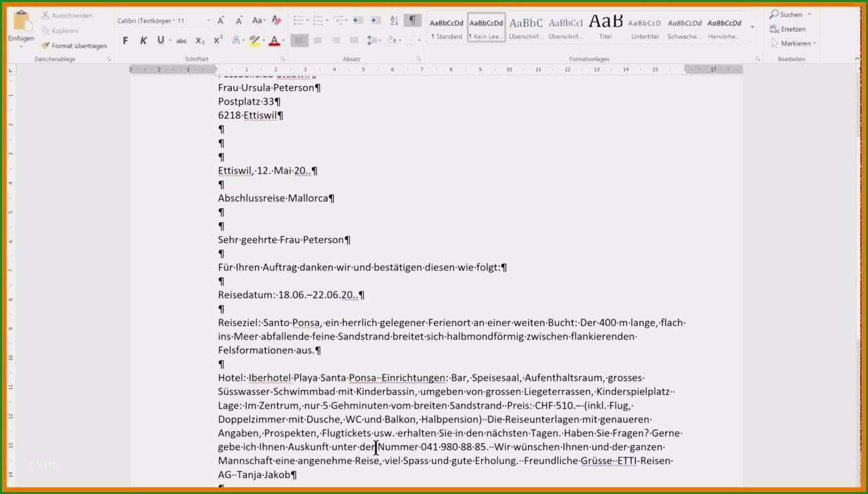Screen dimensions: 868x494
Task: Apply multilevel list icon
Action: tap(338, 21)
